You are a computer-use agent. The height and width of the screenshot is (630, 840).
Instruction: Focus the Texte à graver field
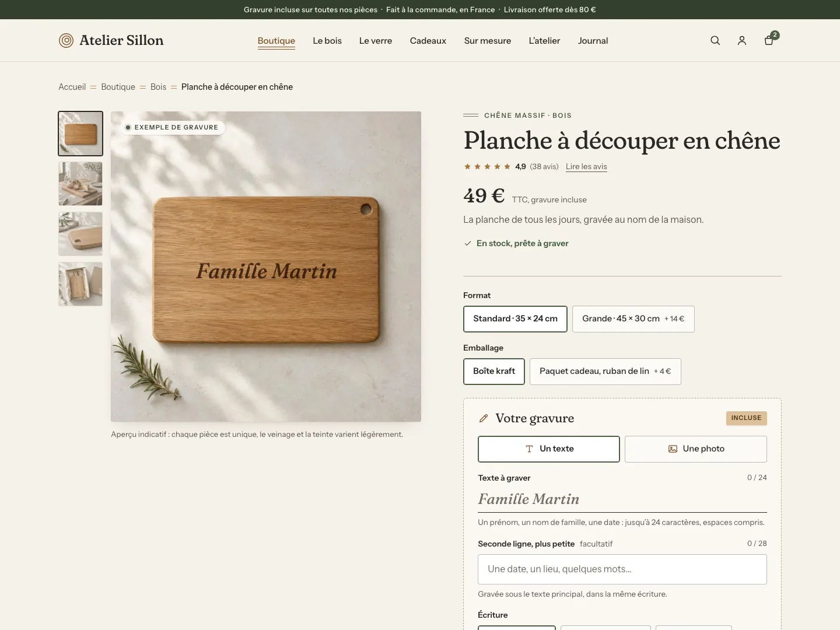[x=622, y=499]
